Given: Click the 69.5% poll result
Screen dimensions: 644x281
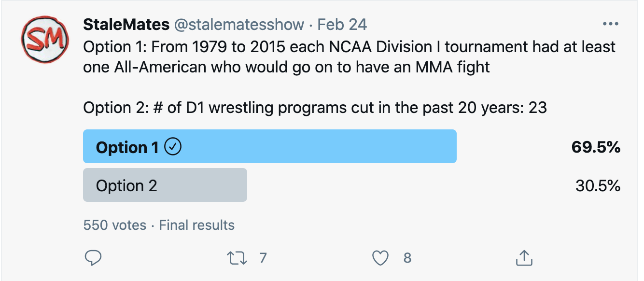Looking at the screenshot, I should [596, 147].
